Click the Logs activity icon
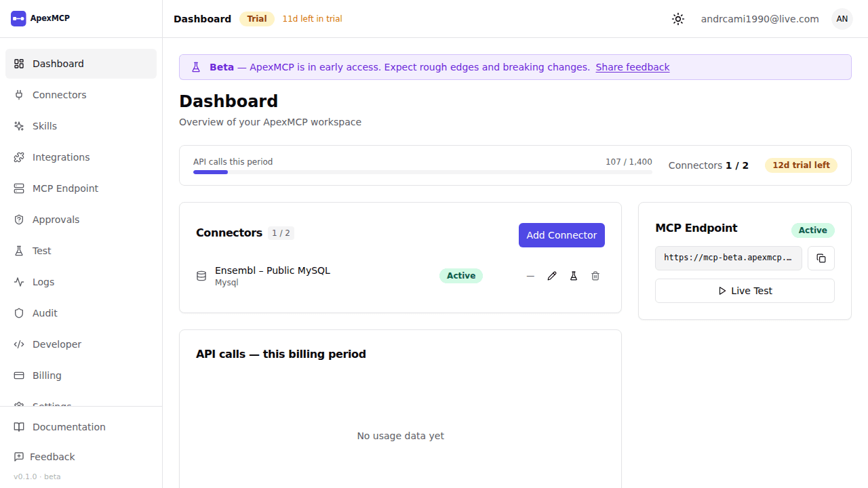The image size is (868, 488). [x=19, y=282]
